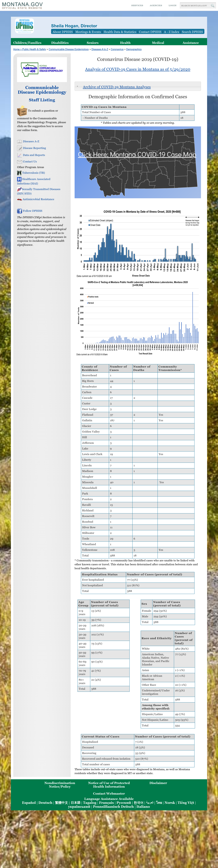Click the Staff Listing link
The height and width of the screenshot is (868, 218).
(42, 100)
